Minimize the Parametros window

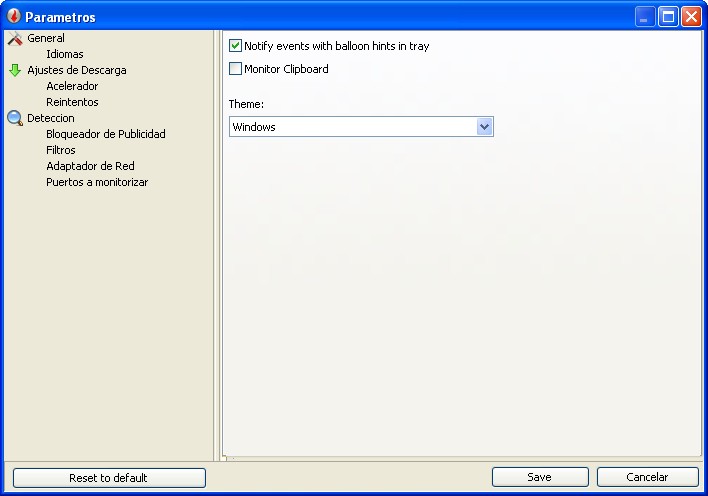645,17
